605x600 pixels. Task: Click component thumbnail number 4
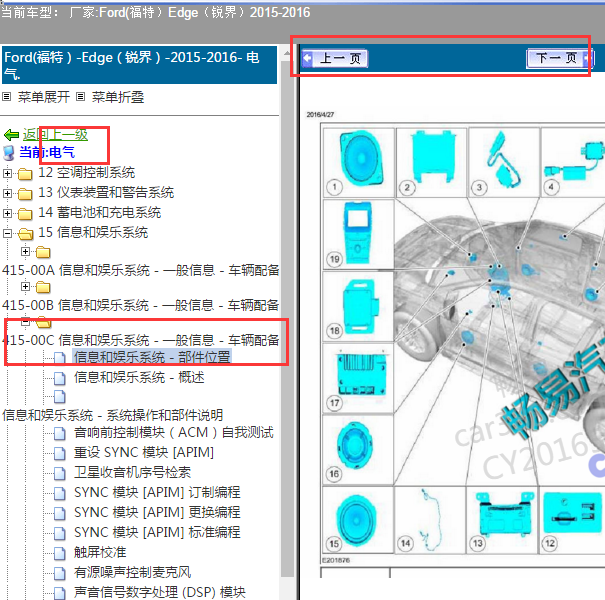573,162
